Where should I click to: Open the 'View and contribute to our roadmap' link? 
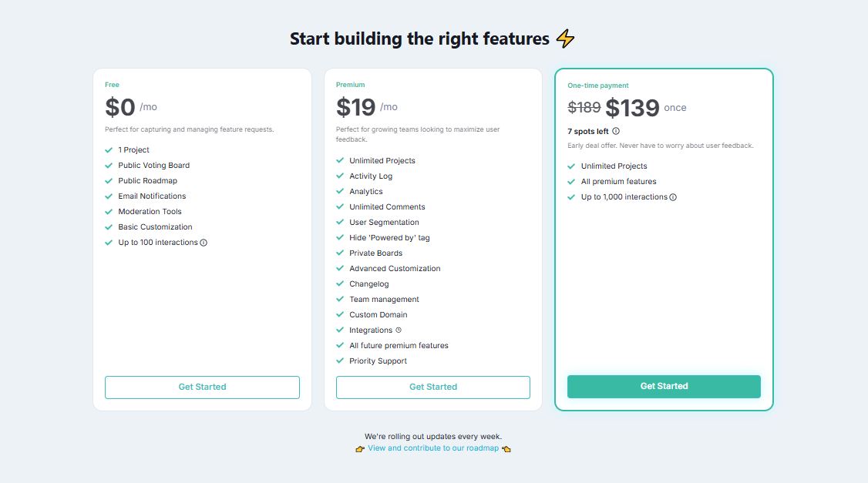click(433, 448)
